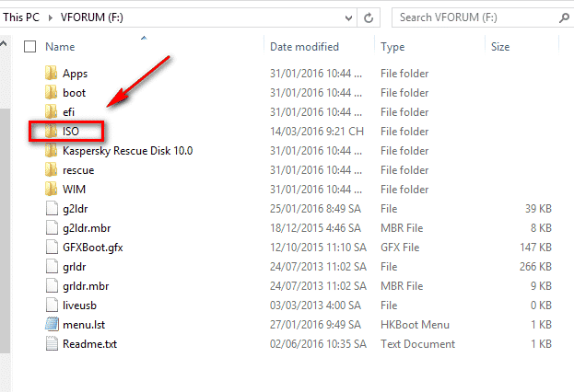Select the Kaspersky Rescue Disk 10.0 name
Image resolution: width=574 pixels, height=392 pixels.
coord(127,151)
